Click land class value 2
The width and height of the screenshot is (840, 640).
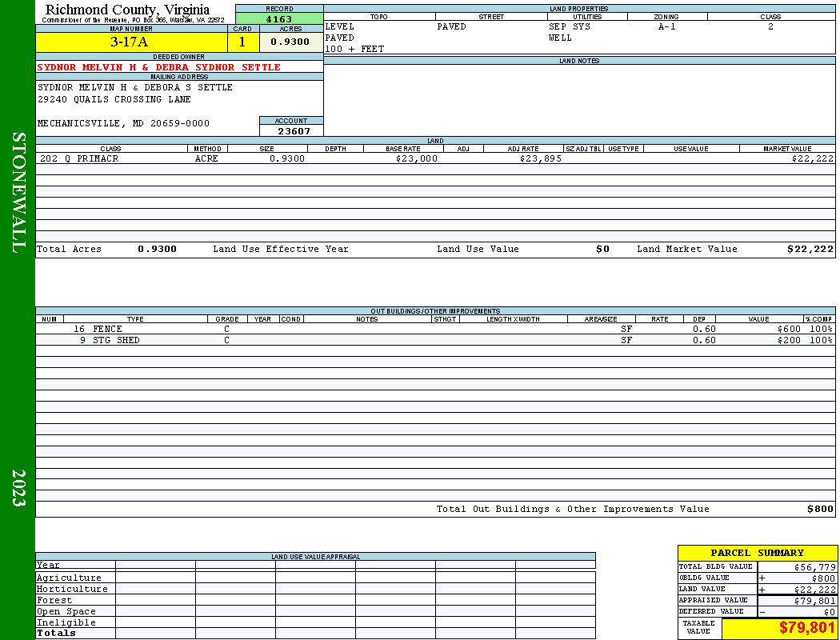771,26
